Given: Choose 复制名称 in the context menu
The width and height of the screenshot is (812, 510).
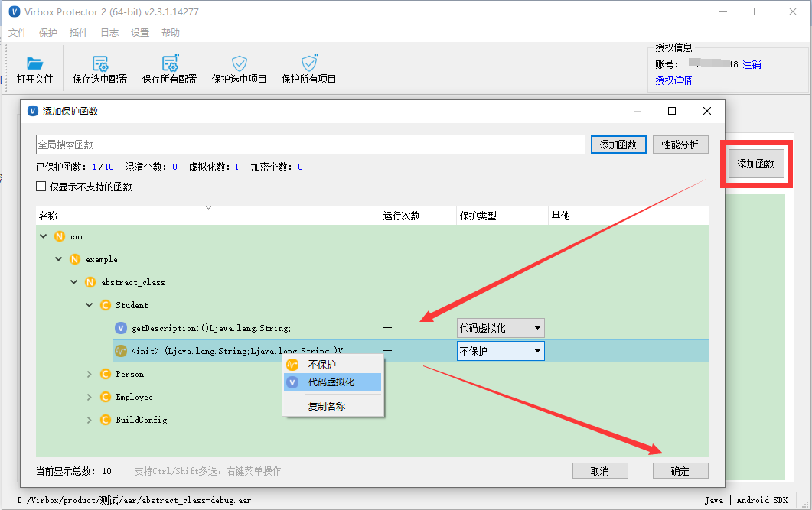Looking at the screenshot, I should coord(332,407).
